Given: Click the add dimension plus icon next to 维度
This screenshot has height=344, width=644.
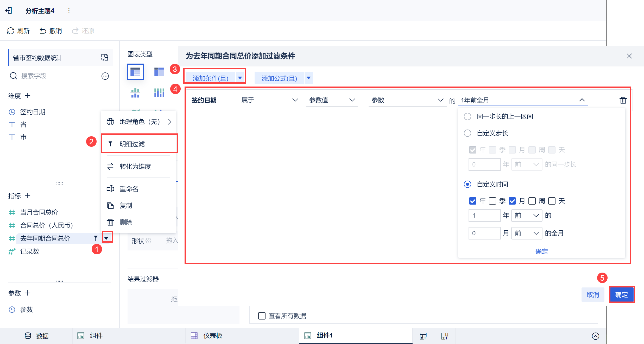Looking at the screenshot, I should (28, 96).
